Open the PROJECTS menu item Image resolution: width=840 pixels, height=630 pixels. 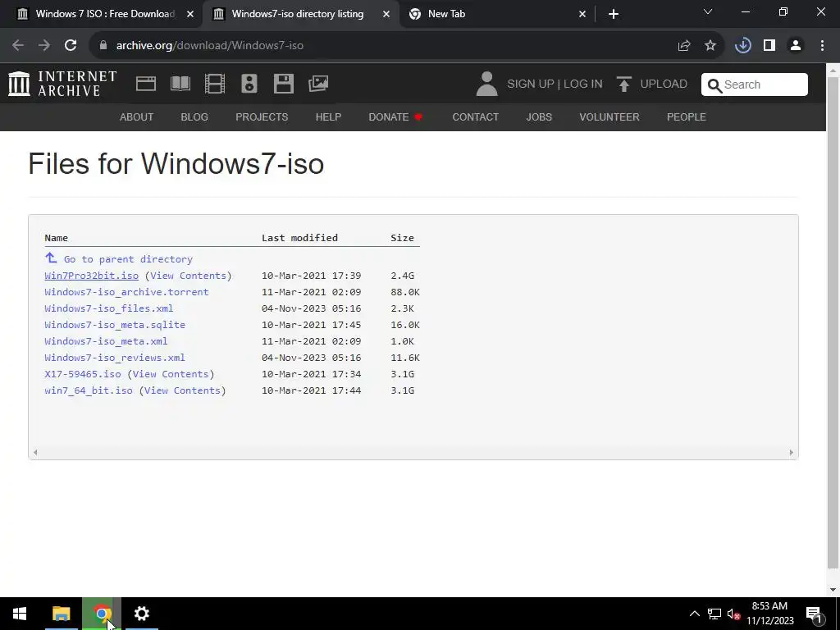pos(262,116)
